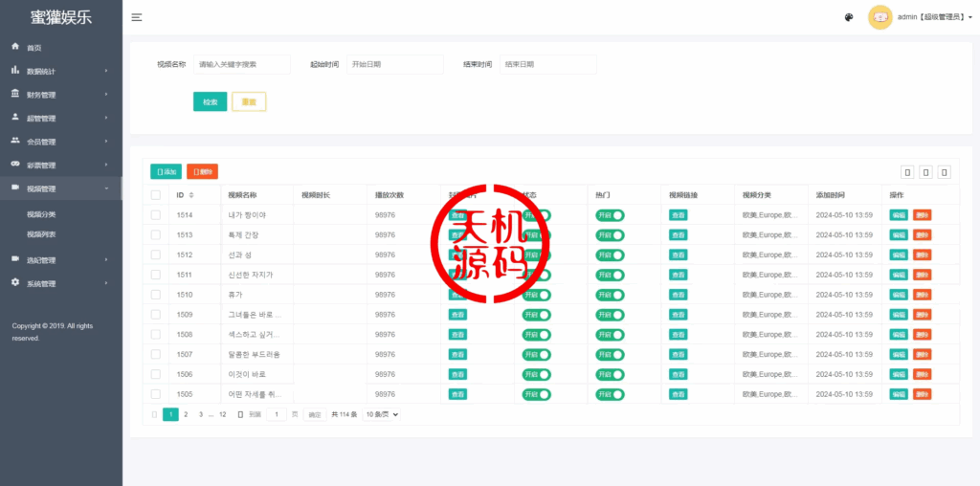Select all rows with the header checkbox
980x486 pixels.
pos(155,195)
